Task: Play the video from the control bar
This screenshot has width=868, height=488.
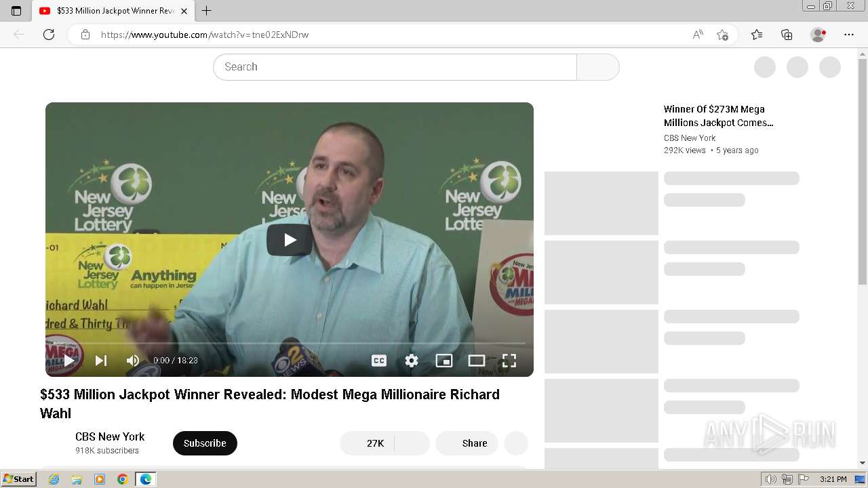Action: [x=68, y=361]
